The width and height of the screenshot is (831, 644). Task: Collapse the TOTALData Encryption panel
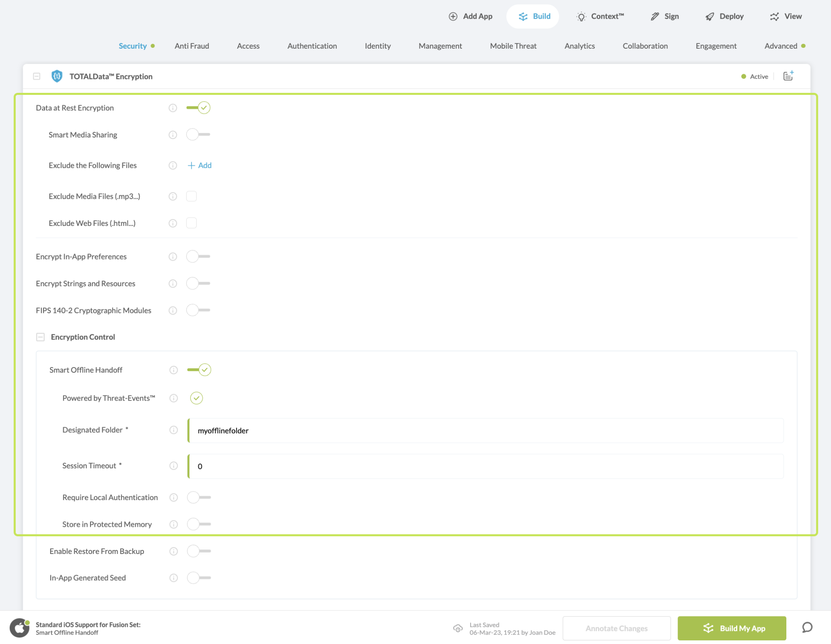[x=37, y=76]
